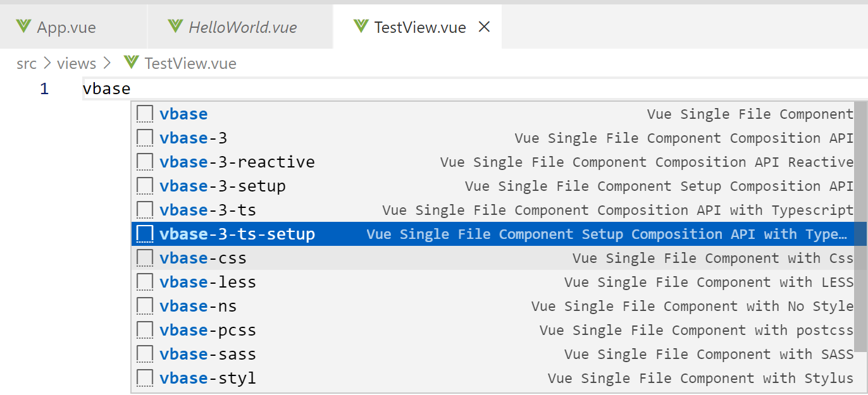Select the vbase-pcss completion entry
Viewport: 868px width, 395px height.
208,331
